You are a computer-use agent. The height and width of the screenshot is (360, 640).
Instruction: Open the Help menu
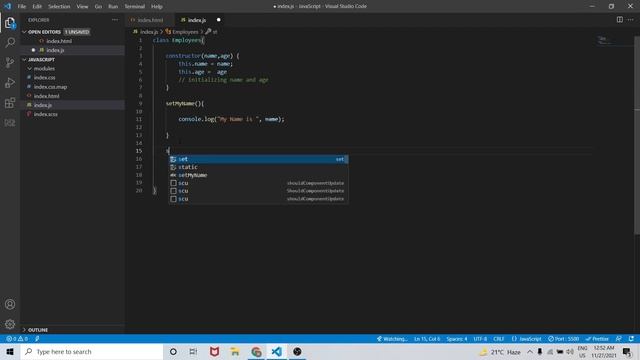[157, 7]
